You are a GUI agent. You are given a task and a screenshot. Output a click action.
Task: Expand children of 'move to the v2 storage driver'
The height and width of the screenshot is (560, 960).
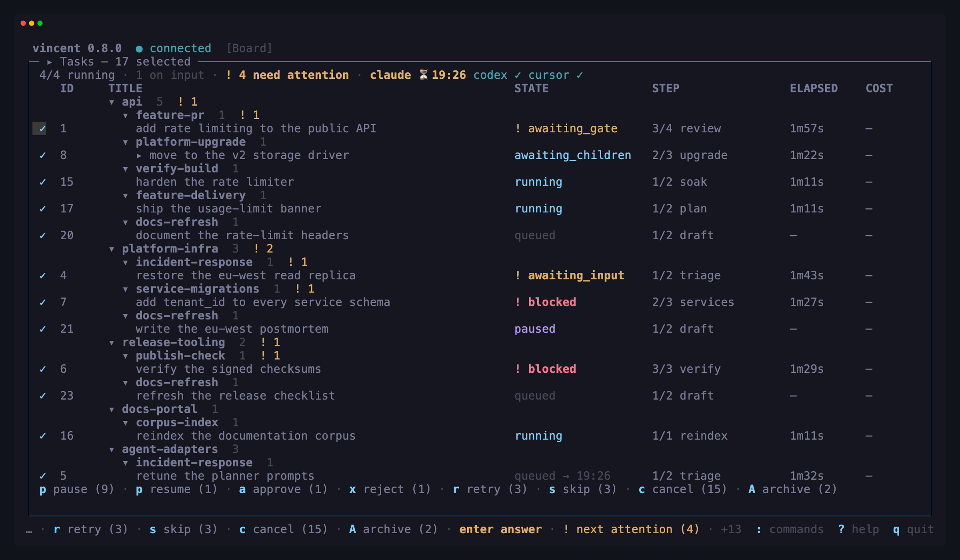coord(139,156)
